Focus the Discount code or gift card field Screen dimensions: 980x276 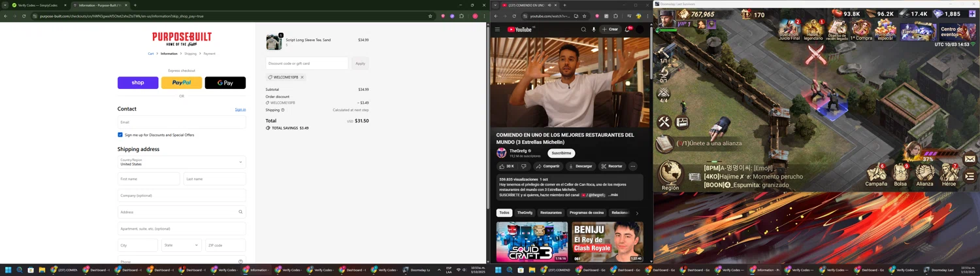coord(307,63)
